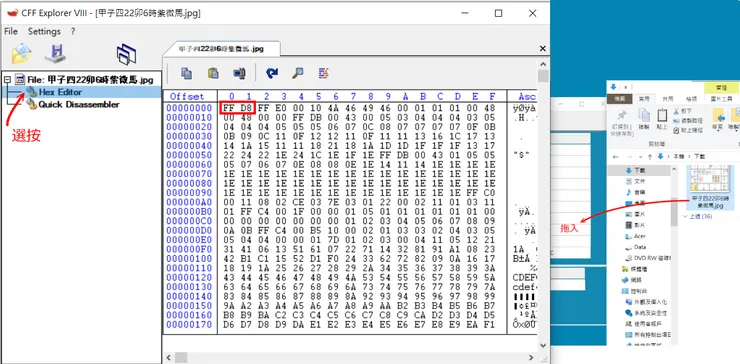
Task: Click 貼上捷徑 in File Explorer ribbon
Action: pos(688,129)
